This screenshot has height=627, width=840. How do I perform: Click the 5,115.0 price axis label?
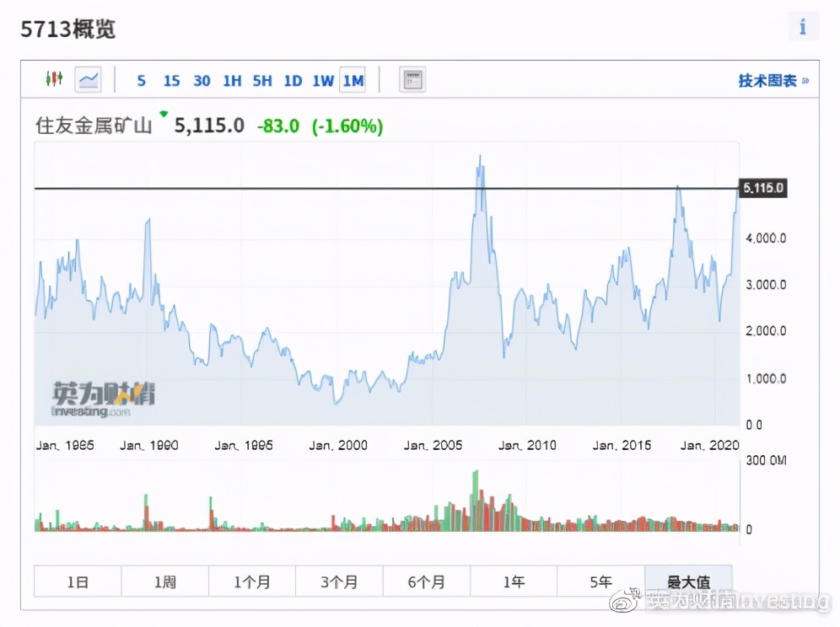point(762,189)
